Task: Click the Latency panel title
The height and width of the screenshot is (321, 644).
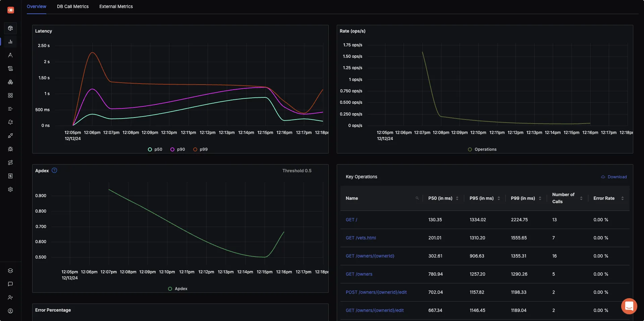Action: 44,31
